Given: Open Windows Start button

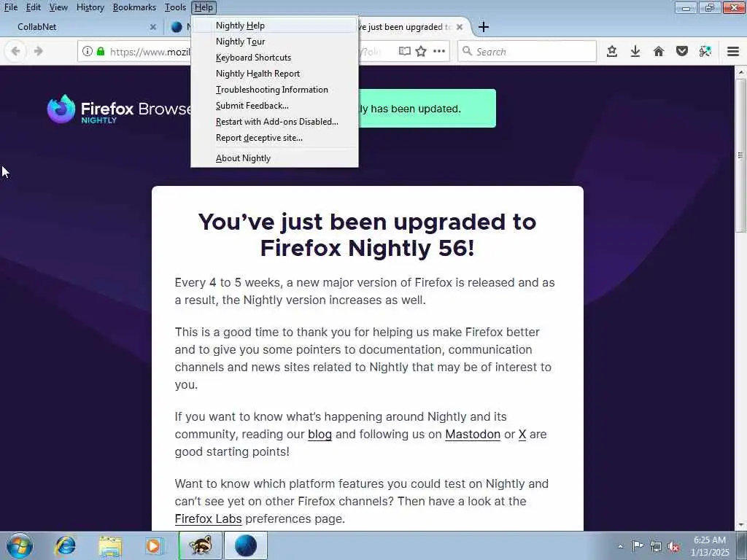Looking at the screenshot, I should pyautogui.click(x=20, y=545).
